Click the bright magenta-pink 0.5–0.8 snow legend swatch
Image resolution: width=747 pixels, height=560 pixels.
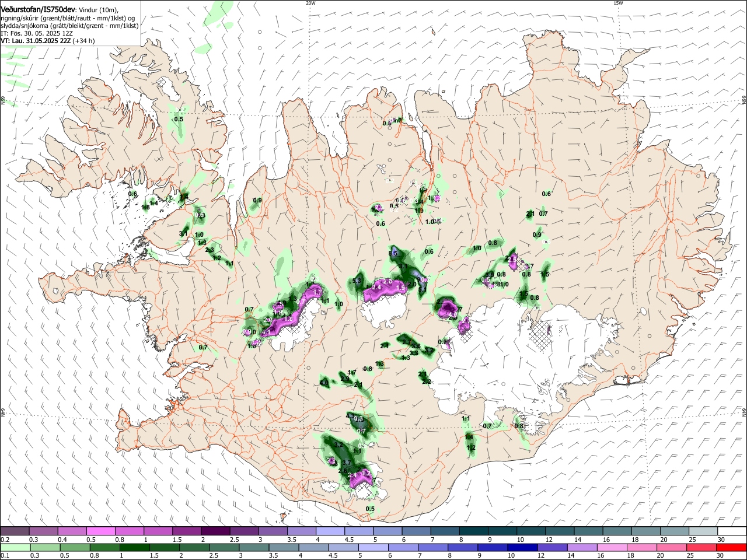100,531
